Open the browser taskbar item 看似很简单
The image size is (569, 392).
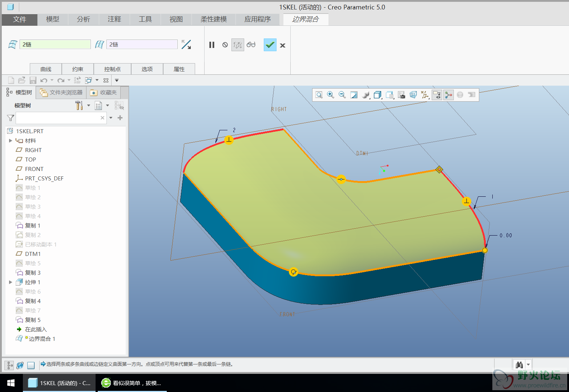click(x=131, y=383)
